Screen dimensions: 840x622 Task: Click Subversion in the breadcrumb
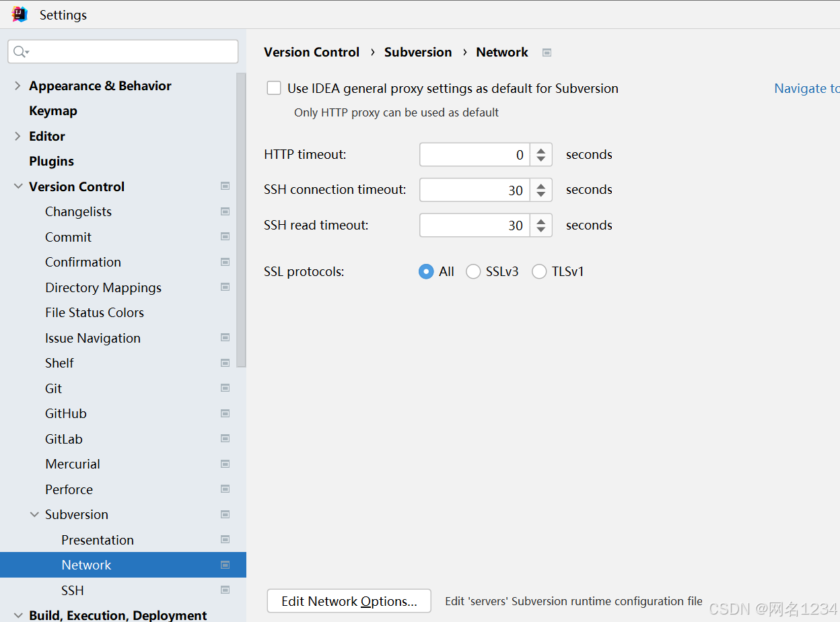[418, 52]
